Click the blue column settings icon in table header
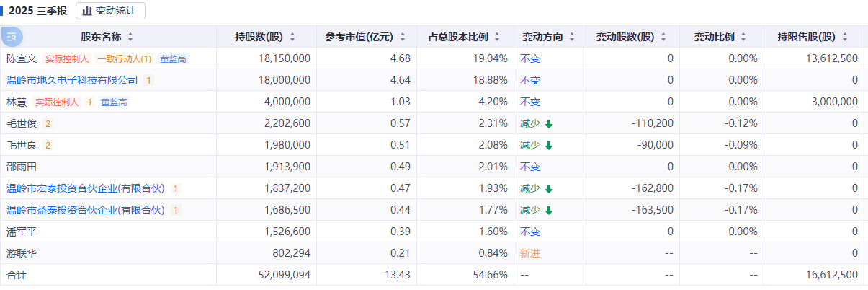Image resolution: width=868 pixels, height=290 pixels. 12,36
